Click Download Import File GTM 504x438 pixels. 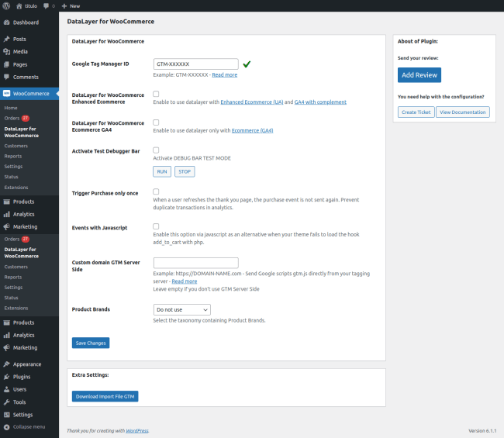pyautogui.click(x=105, y=396)
